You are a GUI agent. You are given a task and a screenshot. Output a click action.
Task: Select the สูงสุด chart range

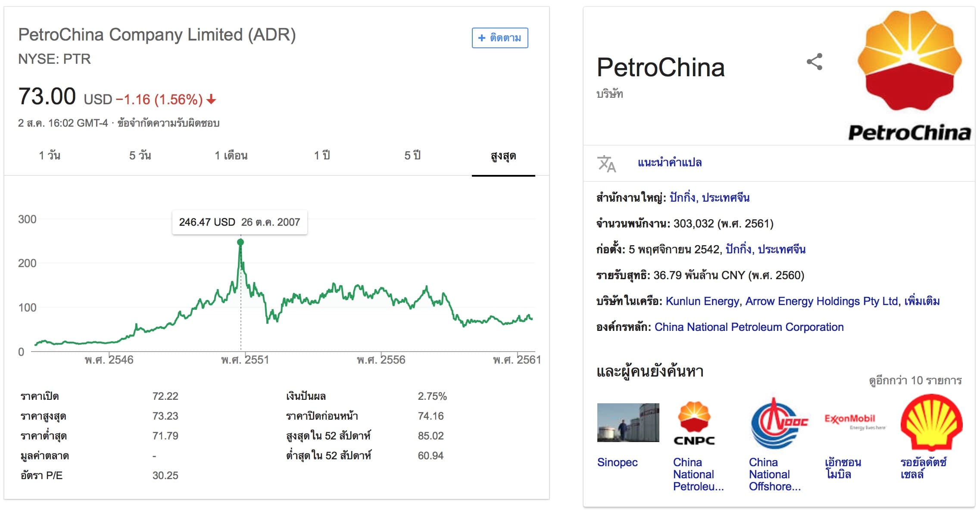(x=502, y=156)
